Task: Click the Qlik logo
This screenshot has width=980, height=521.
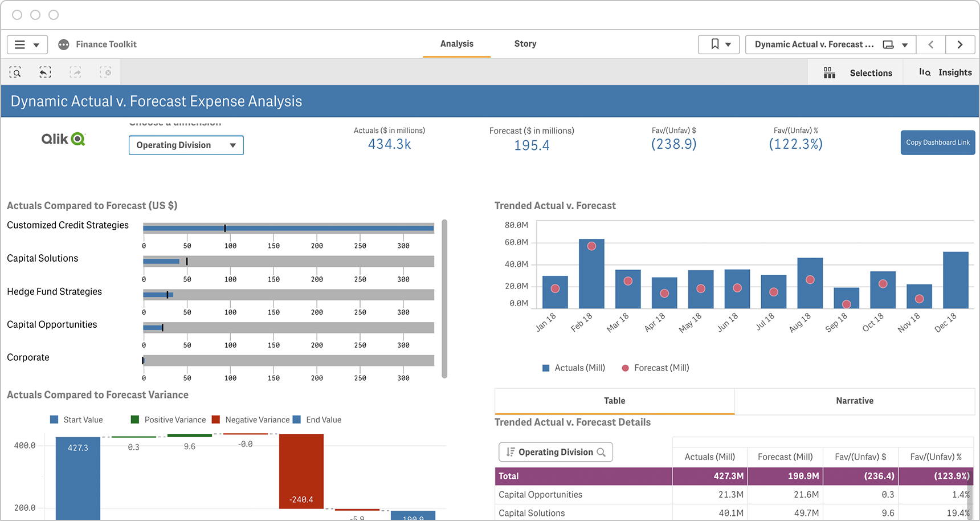Action: click(63, 139)
